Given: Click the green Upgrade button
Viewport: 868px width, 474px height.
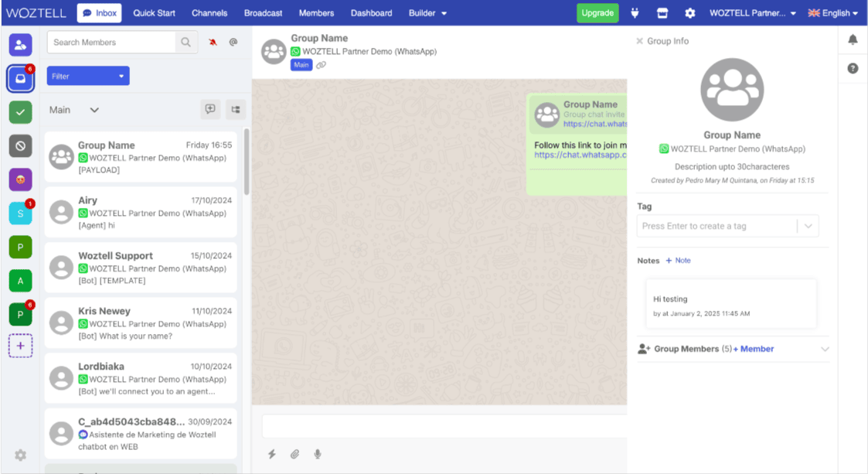Looking at the screenshot, I should pyautogui.click(x=597, y=13).
